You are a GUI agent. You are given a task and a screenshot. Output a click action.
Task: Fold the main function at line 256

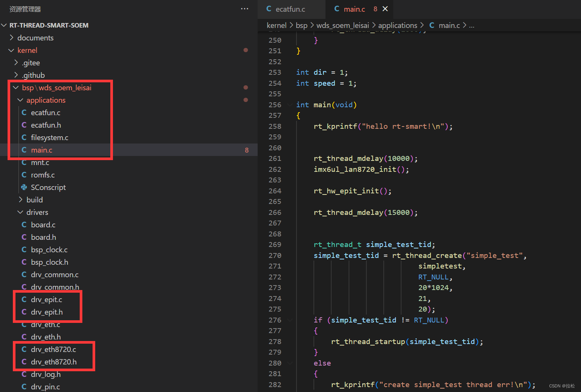[290, 105]
